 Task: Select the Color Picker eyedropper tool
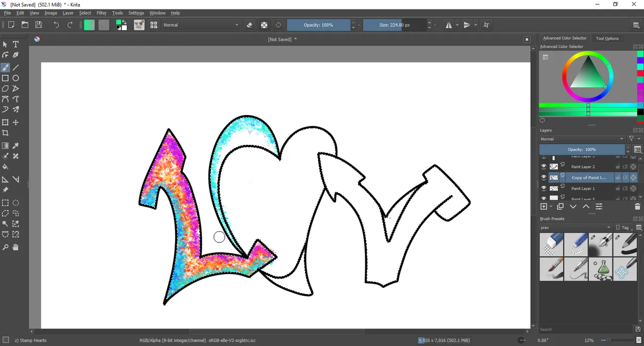point(16,146)
